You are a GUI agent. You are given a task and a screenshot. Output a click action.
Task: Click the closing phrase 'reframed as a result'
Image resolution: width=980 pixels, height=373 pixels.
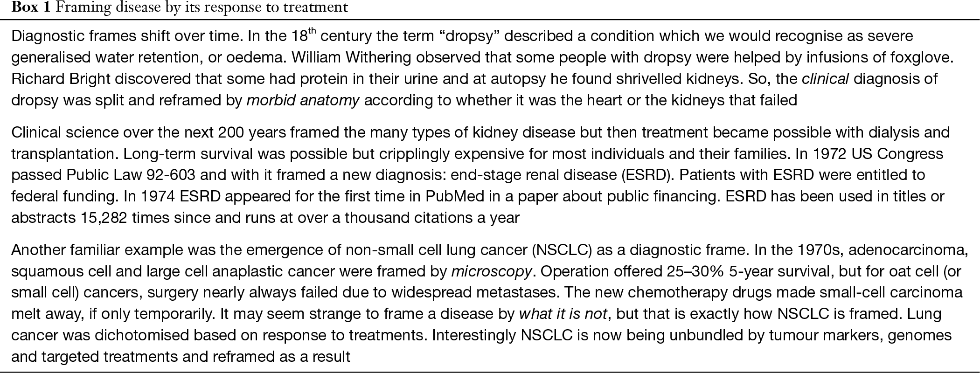[281, 357]
